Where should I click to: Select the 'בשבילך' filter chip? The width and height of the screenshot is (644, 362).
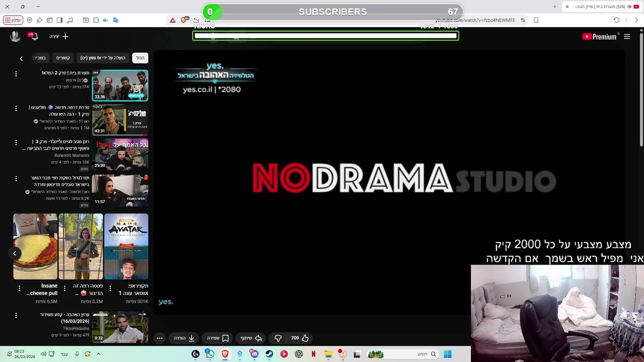point(40,58)
